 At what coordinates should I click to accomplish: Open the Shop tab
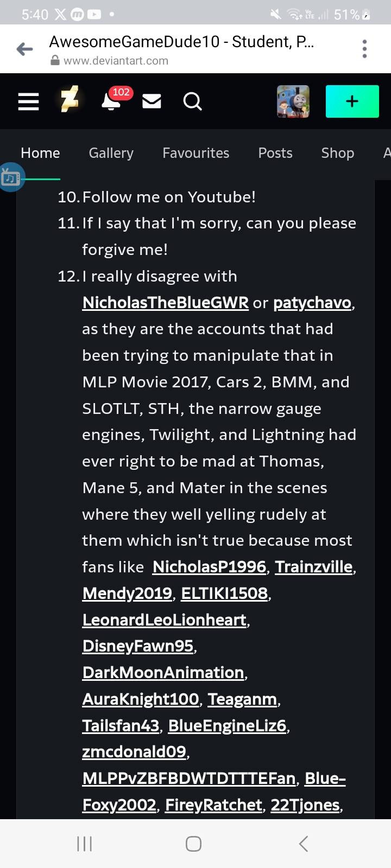click(338, 153)
